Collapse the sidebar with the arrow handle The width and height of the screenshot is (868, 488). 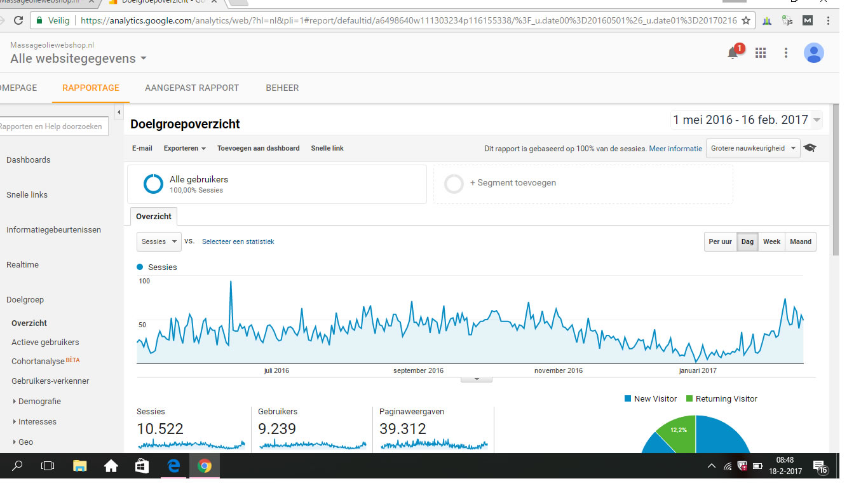pyautogui.click(x=119, y=112)
